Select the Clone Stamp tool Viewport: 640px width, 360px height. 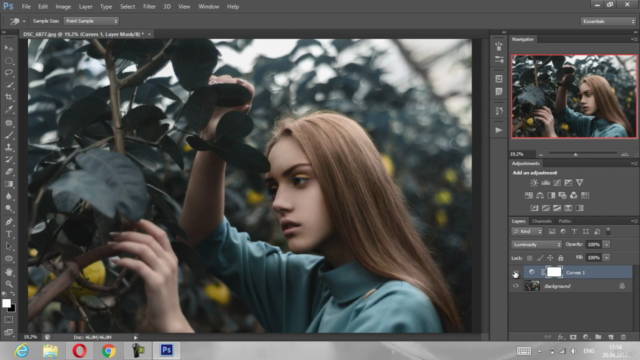[9, 147]
